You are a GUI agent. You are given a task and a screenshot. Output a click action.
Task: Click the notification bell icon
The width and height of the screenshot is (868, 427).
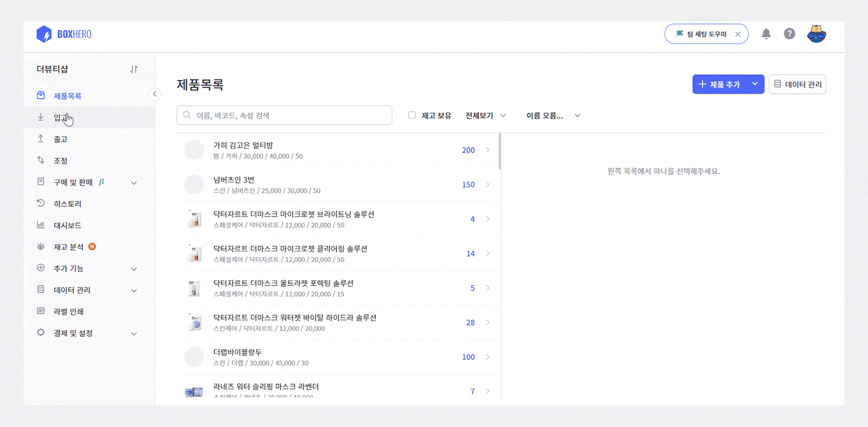coord(766,34)
